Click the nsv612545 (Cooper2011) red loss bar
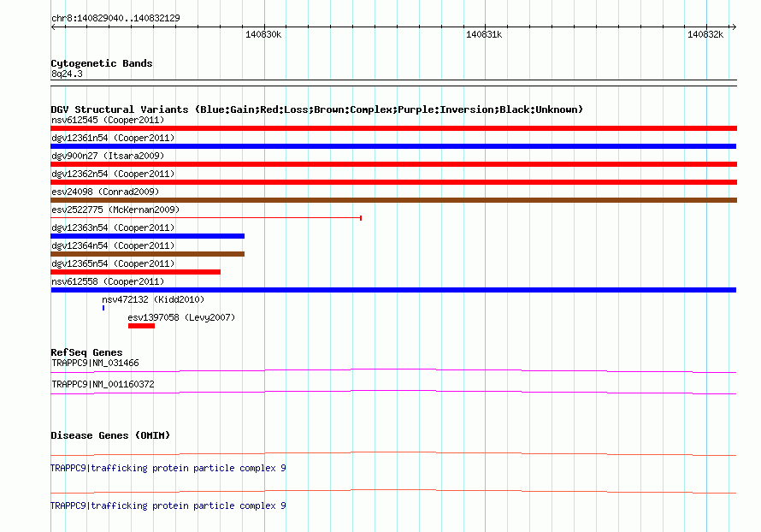Screen dimensions: 761x532 tap(393, 128)
